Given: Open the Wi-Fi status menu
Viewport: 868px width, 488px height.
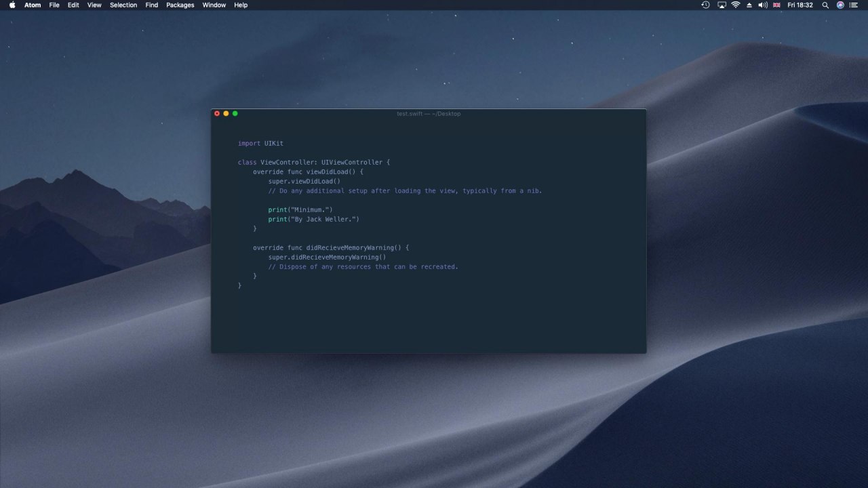Looking at the screenshot, I should [736, 5].
